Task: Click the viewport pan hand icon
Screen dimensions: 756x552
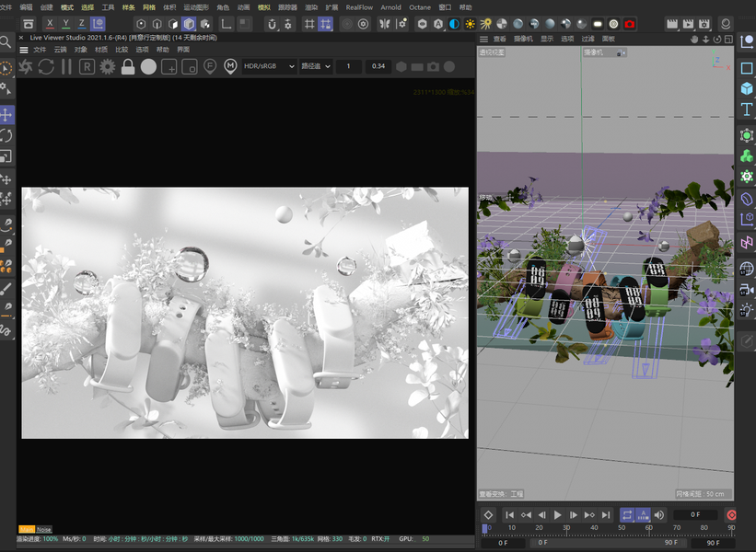Action: (x=694, y=40)
